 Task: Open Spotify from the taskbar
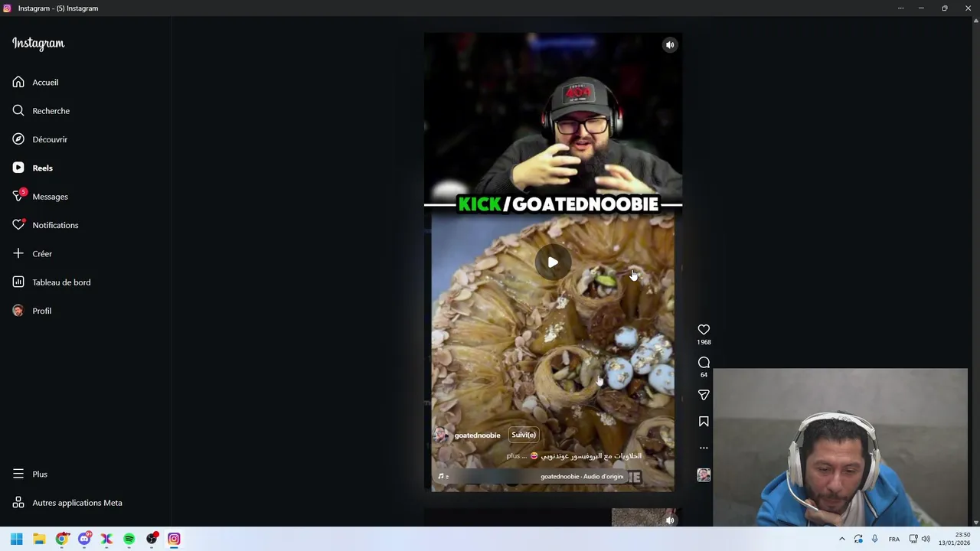[x=129, y=539]
